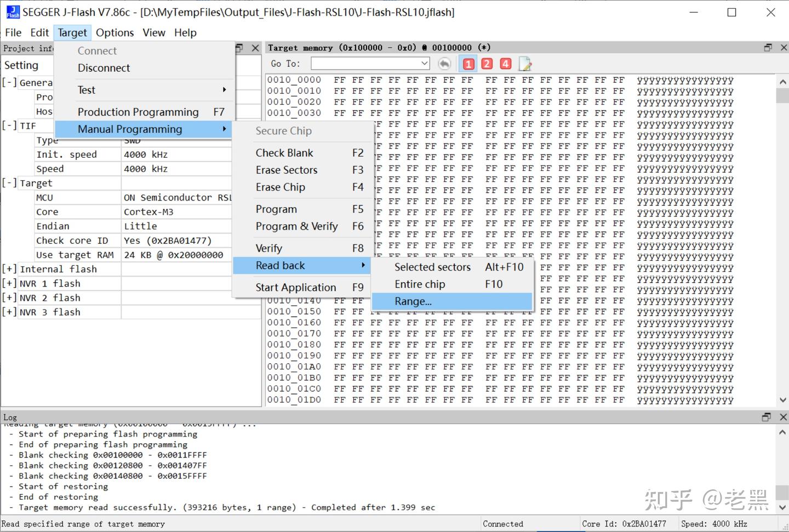This screenshot has height=532, width=789.
Task: Select the NVR 2 flash tree row
Action: [x=131, y=298]
